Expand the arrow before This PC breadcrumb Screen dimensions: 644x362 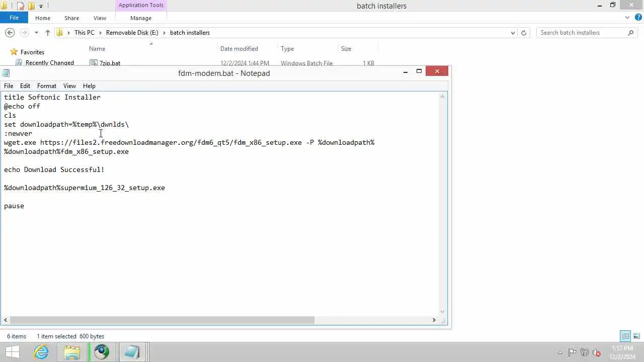click(68, 33)
